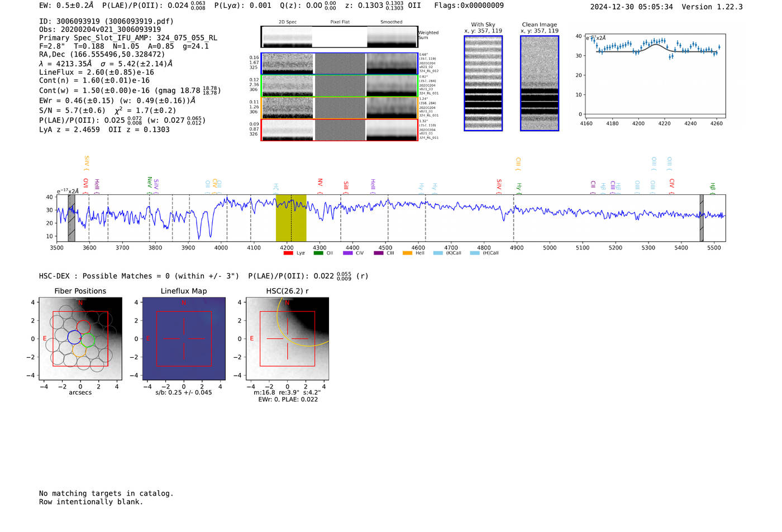Image resolution: width=782 pixels, height=532 pixels.
Task: Click the ID: 3006093919 line
Action: click(x=106, y=21)
